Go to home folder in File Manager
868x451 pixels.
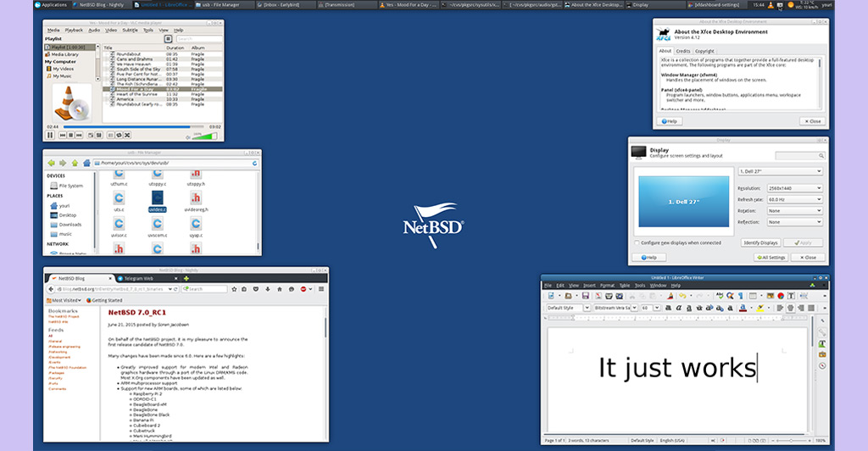[86, 163]
